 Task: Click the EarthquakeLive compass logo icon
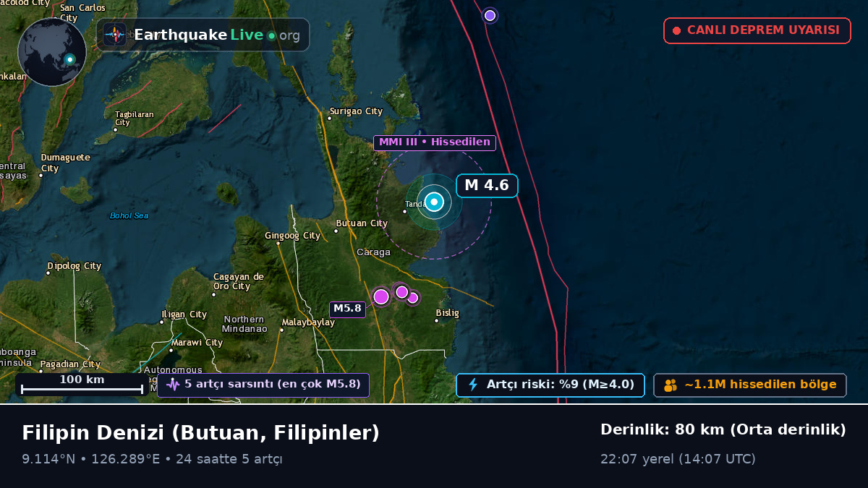click(x=115, y=35)
